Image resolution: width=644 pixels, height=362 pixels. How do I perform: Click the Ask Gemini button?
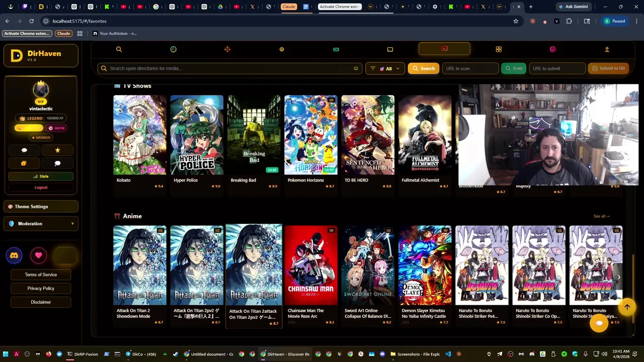tap(573, 7)
